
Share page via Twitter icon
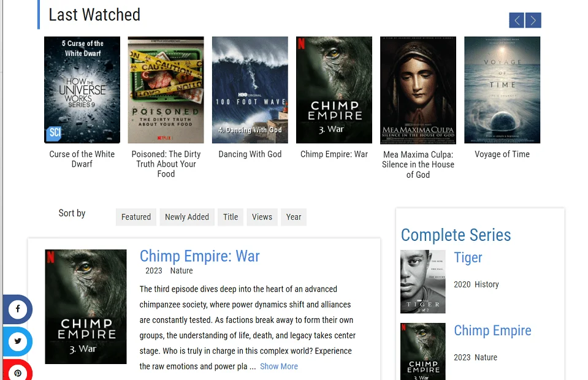(18, 341)
